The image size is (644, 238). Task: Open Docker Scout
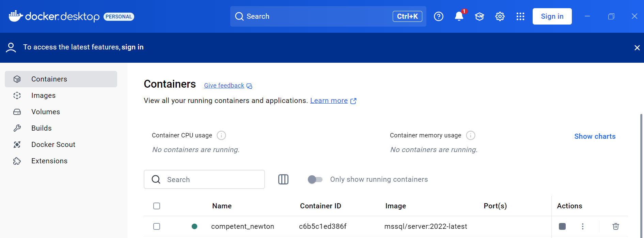coord(61,145)
